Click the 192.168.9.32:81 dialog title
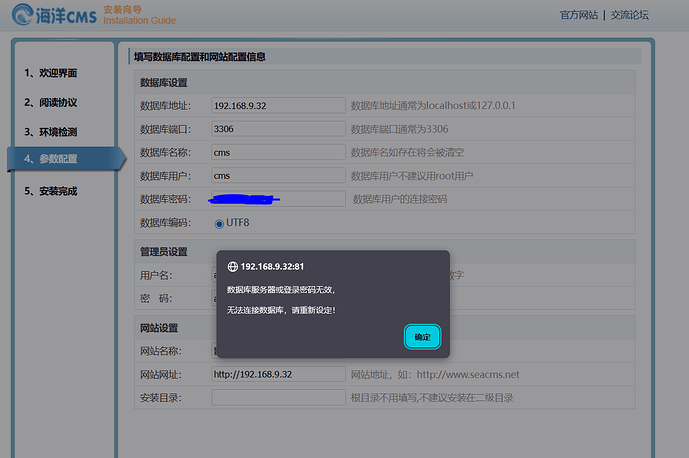Viewport: 689px width, 458px height. (272, 267)
